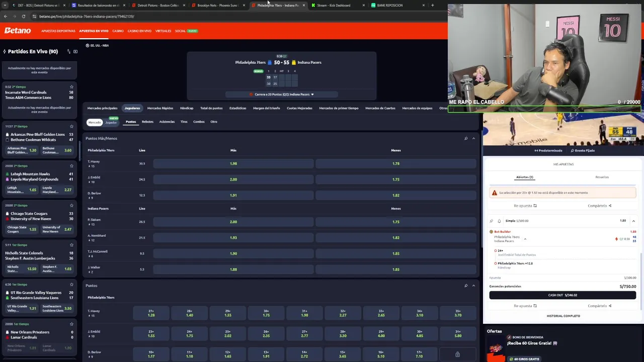644x362 pixels.
Task: Click Compártelo below the cash out button
Action: click(x=599, y=306)
